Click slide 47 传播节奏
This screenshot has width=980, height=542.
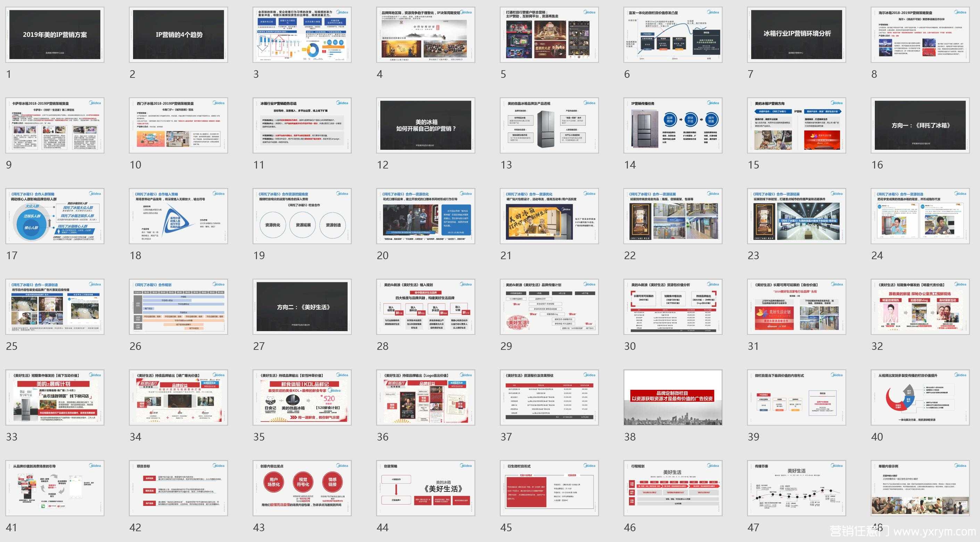coord(797,488)
